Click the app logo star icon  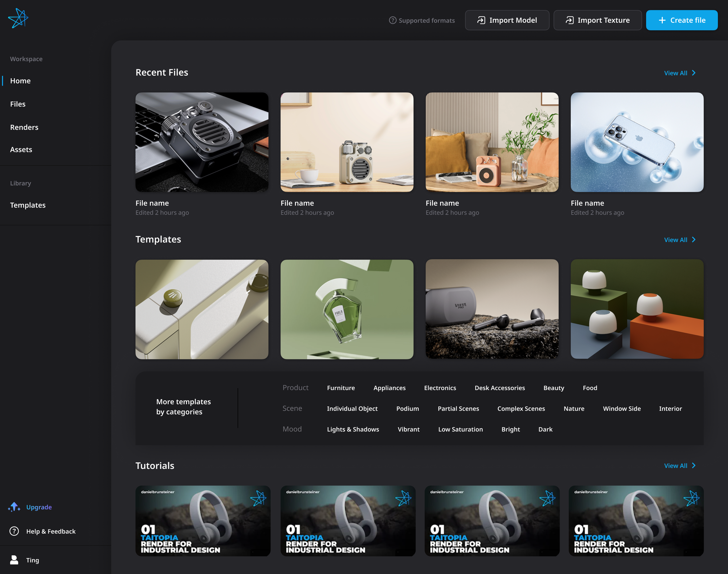coord(19,18)
